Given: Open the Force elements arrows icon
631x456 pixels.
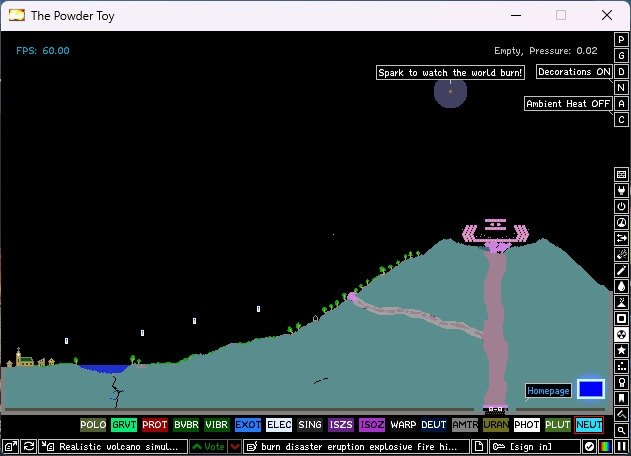Looking at the screenshot, I should (621, 238).
